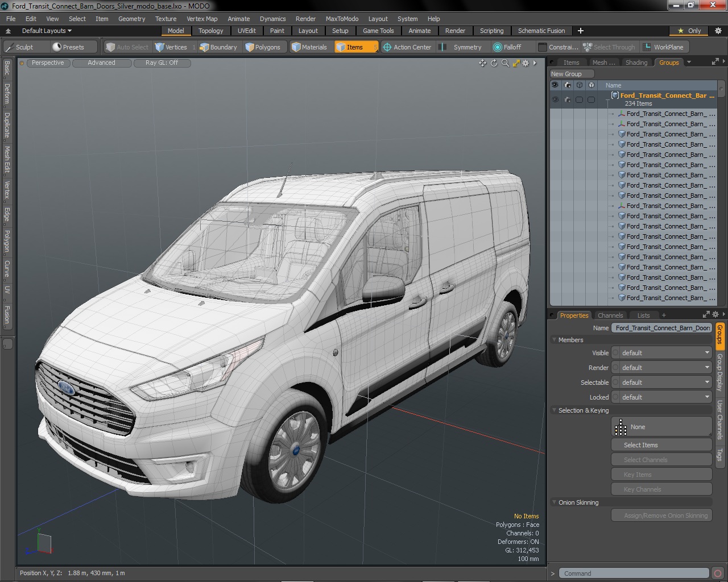Viewport: 728px width, 582px height.
Task: Open viewport settings gear icon
Action: tap(526, 63)
